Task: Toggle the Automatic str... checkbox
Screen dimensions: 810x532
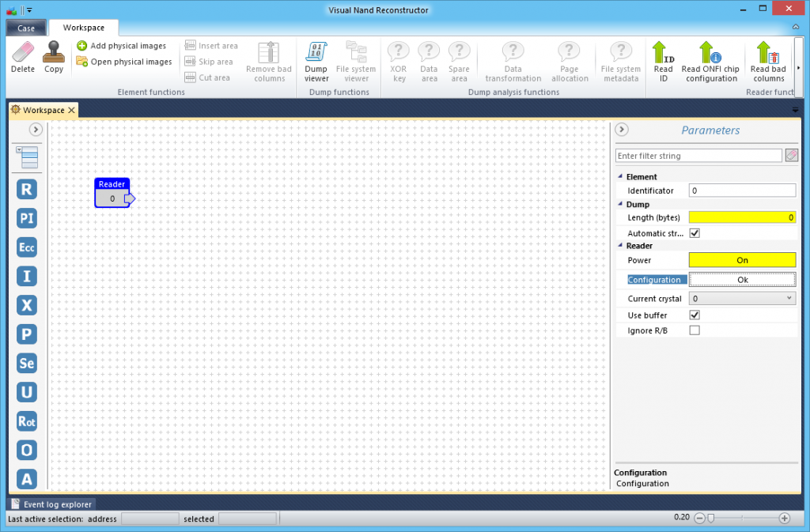Action: (x=695, y=233)
